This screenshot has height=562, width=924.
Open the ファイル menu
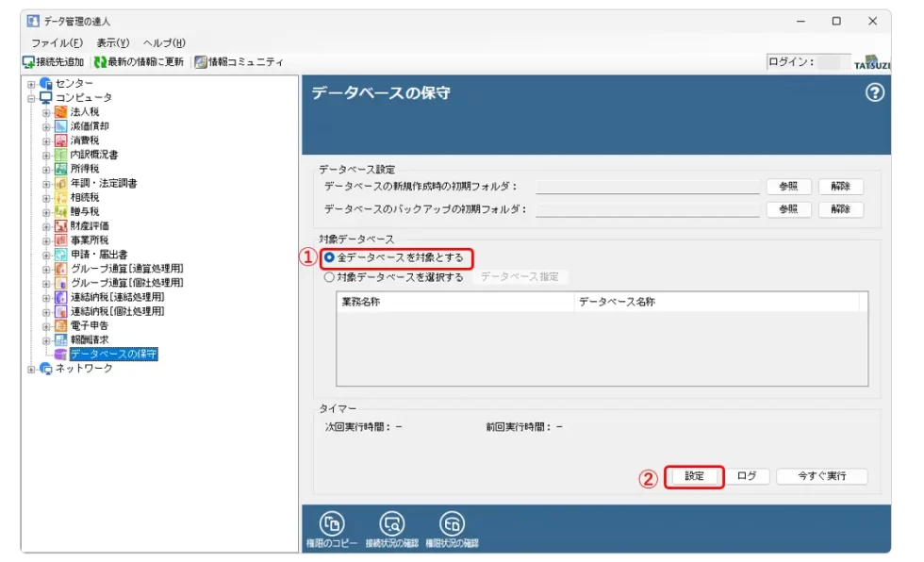[x=57, y=43]
